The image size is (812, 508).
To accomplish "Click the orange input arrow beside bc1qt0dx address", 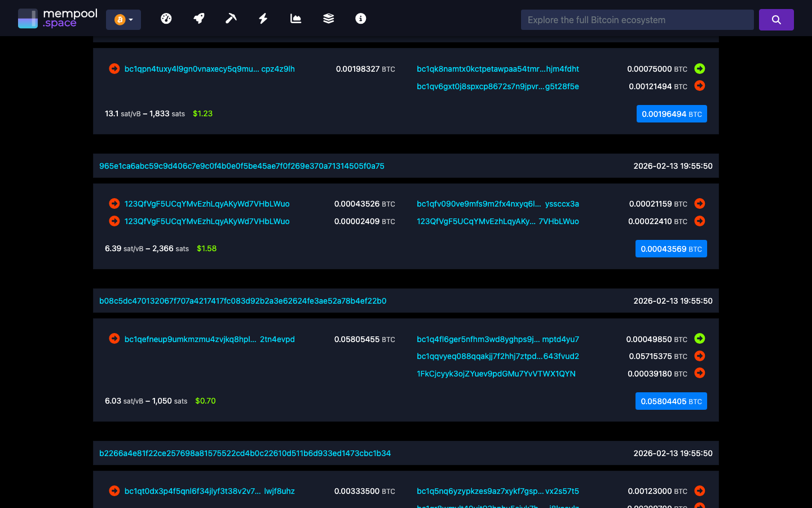I will point(114,491).
